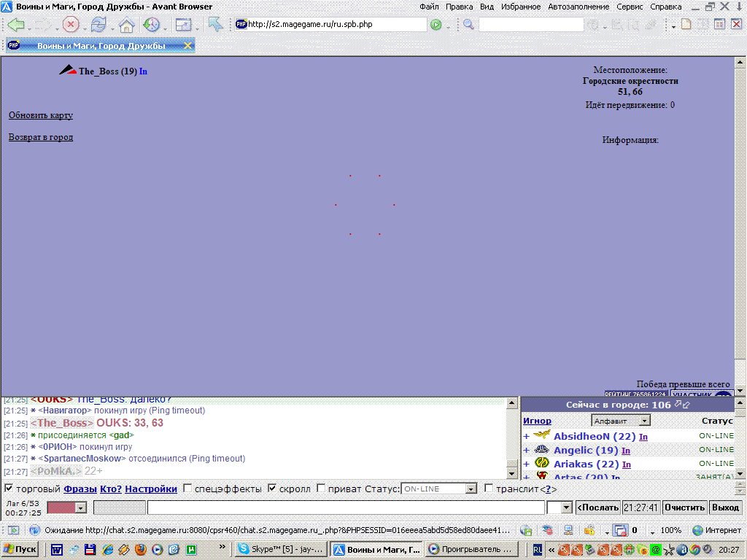
Task: Enable the спецэффекты checkbox
Action: (x=187, y=488)
